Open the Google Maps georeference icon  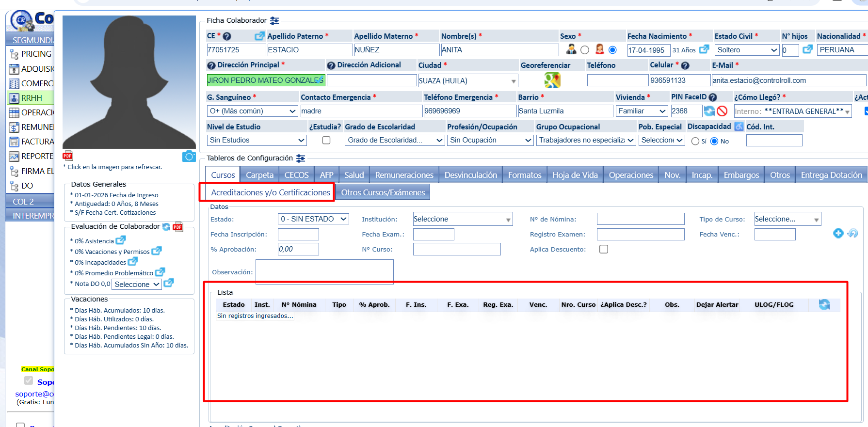click(x=552, y=80)
